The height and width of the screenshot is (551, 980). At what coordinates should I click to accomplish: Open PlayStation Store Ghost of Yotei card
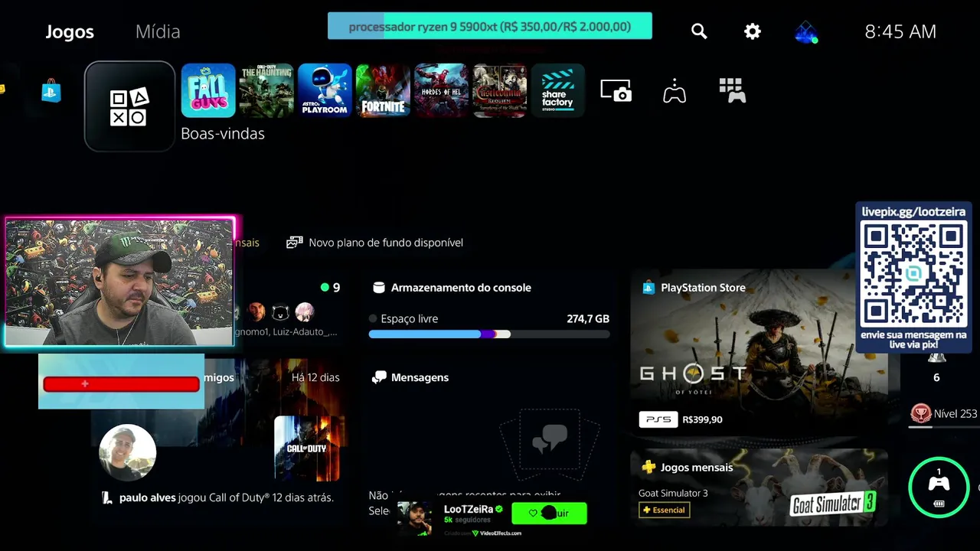pyautogui.click(x=759, y=353)
